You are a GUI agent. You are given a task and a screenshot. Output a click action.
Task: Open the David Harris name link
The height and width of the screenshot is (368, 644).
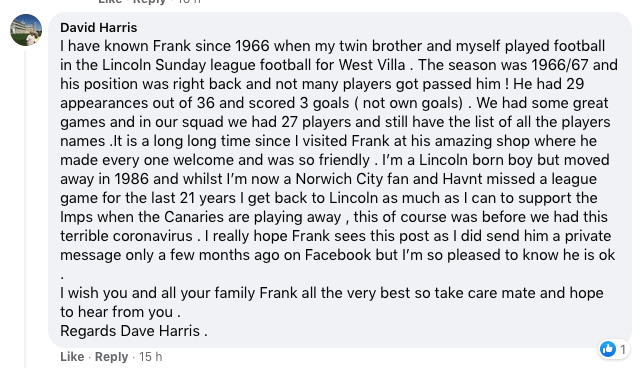pos(99,28)
